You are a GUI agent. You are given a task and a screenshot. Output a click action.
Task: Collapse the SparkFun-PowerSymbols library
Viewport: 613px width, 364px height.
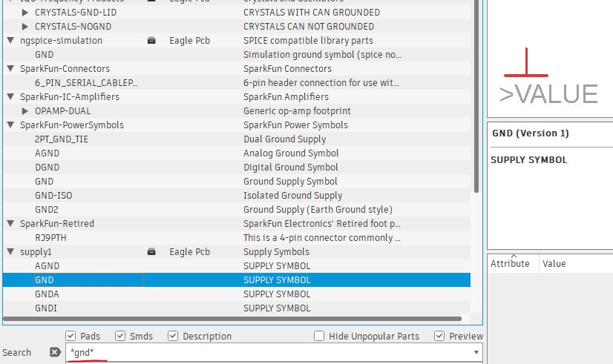click(x=10, y=125)
